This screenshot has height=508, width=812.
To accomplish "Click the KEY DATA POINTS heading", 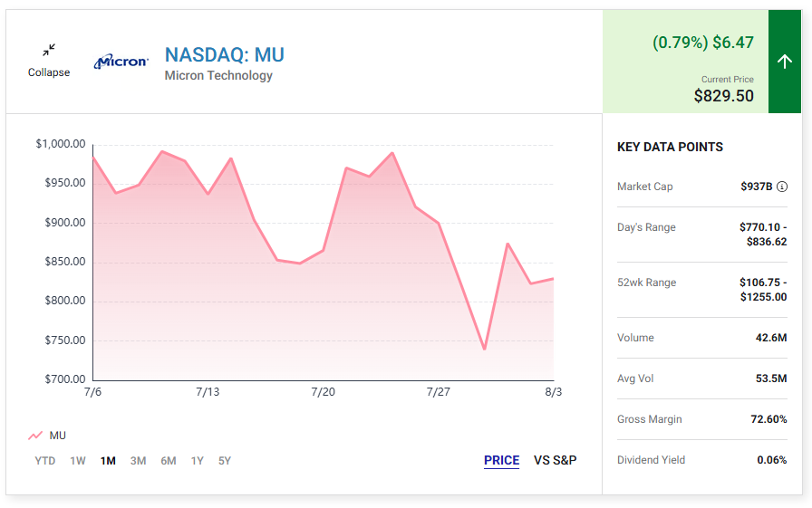I will 670,147.
